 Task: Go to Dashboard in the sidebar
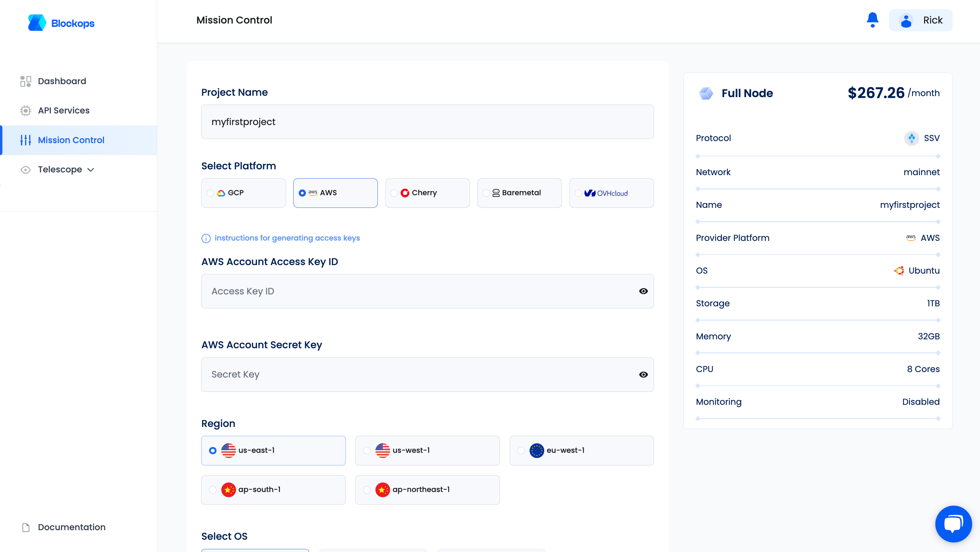(78, 81)
